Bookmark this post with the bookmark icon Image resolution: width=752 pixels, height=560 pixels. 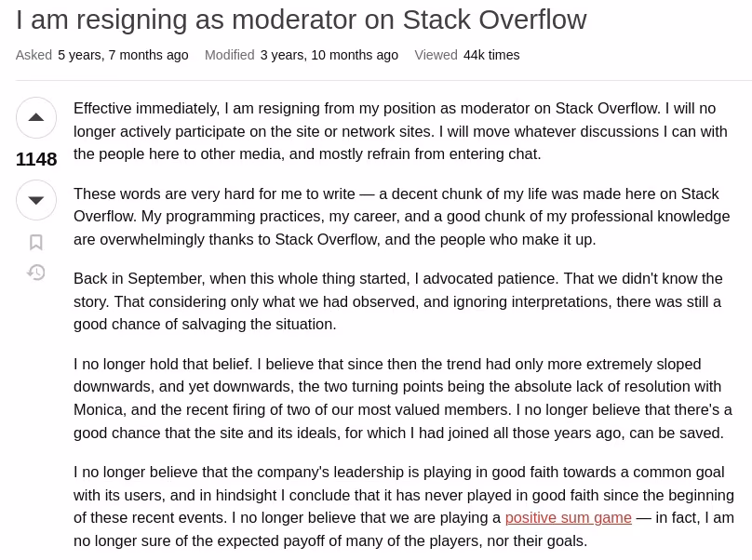tap(36, 242)
